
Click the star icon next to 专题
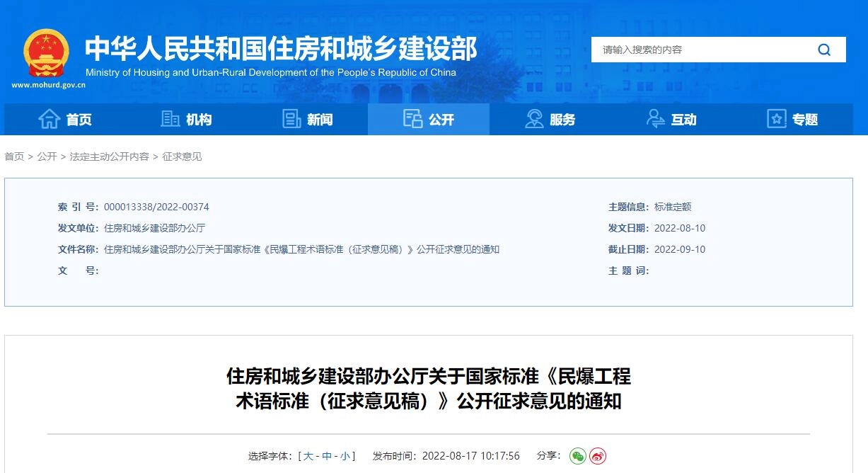(x=775, y=119)
